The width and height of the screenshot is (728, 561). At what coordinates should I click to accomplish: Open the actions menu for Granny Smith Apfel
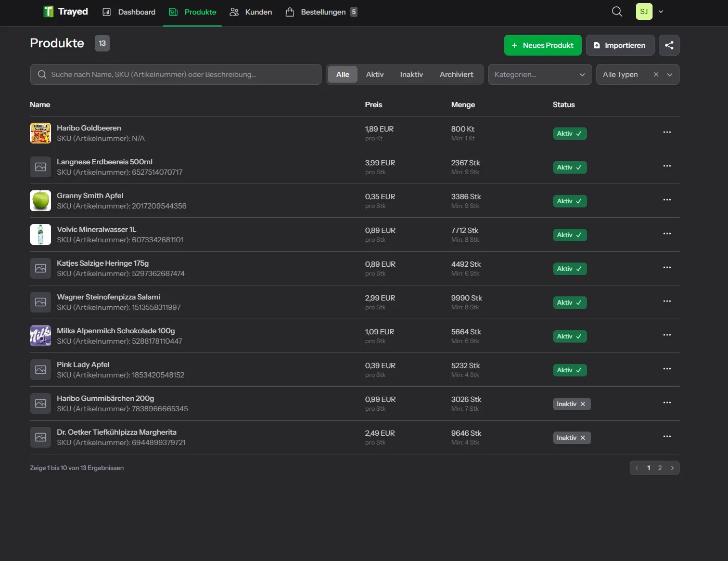click(x=667, y=200)
